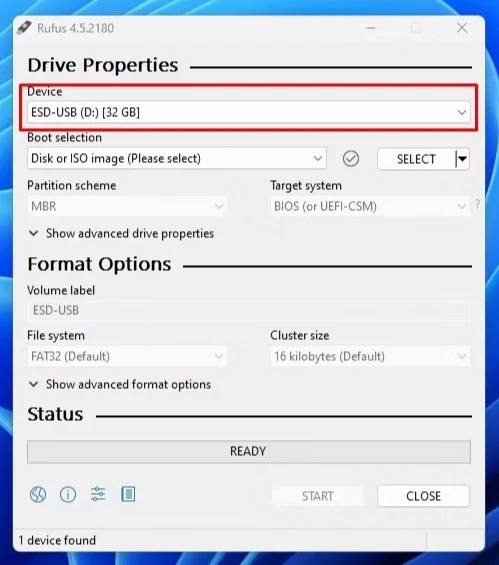Click the Volume label ESD-USB field
This screenshot has height=565, width=499.
[x=249, y=310]
